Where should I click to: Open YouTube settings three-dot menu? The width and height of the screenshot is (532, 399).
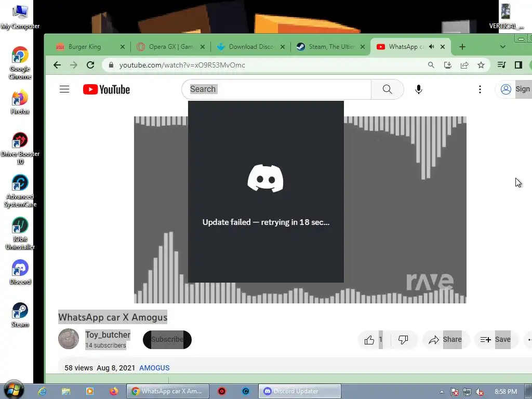tap(480, 89)
